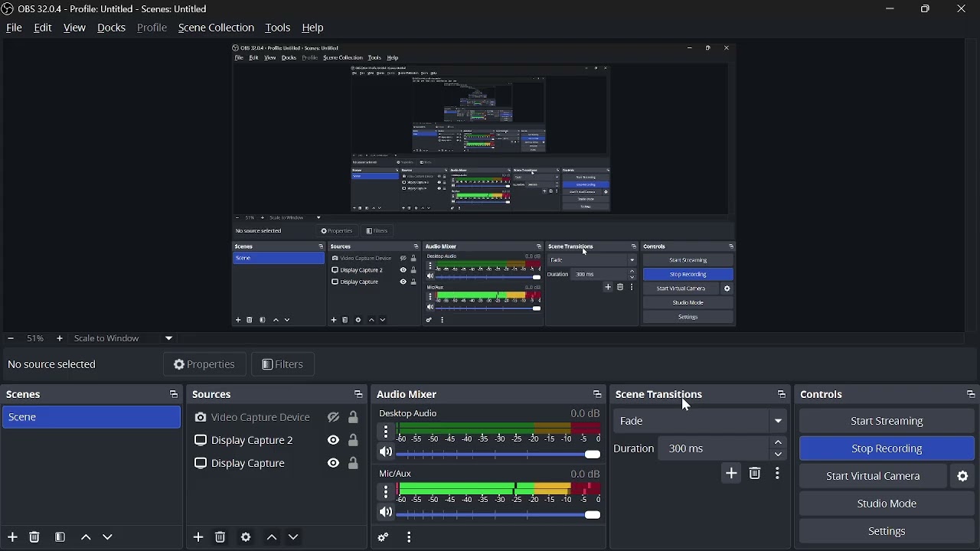
Task: Hide Display Capture 2 source
Action: coord(334,441)
